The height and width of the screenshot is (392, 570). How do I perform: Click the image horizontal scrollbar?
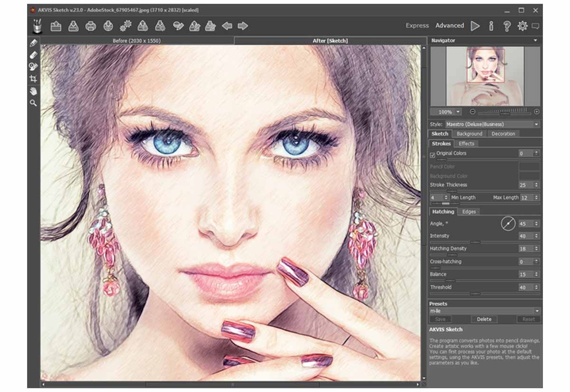[231, 384]
